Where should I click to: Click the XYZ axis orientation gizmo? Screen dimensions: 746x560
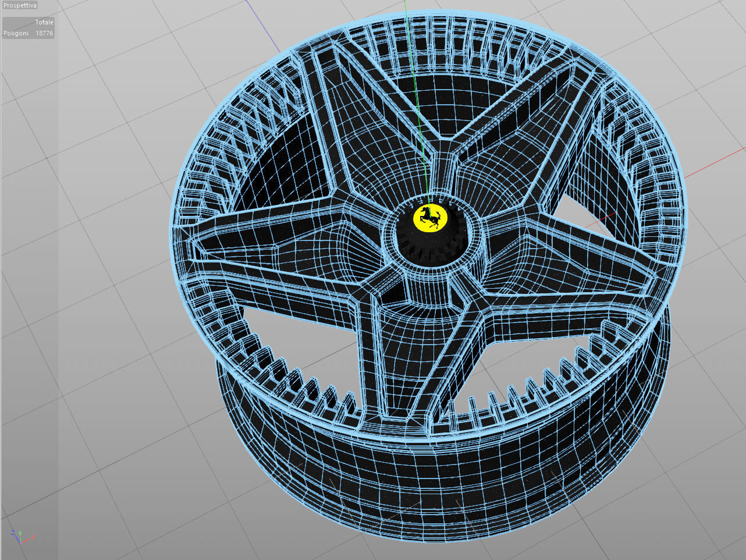point(22,537)
